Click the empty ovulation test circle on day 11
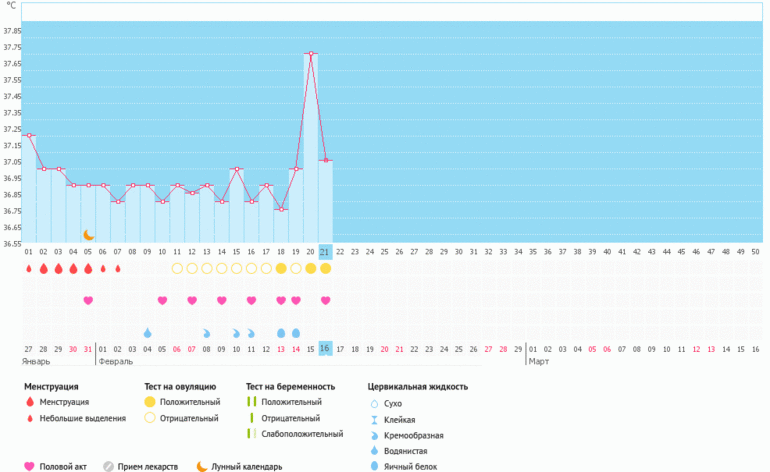 (177, 269)
